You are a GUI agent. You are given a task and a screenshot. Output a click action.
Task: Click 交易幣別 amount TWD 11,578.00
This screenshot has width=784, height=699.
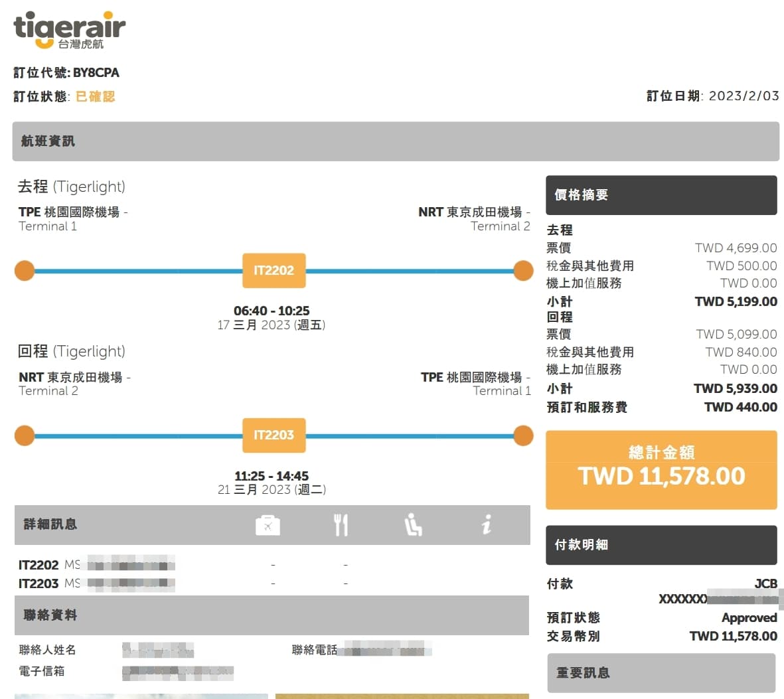click(x=733, y=636)
